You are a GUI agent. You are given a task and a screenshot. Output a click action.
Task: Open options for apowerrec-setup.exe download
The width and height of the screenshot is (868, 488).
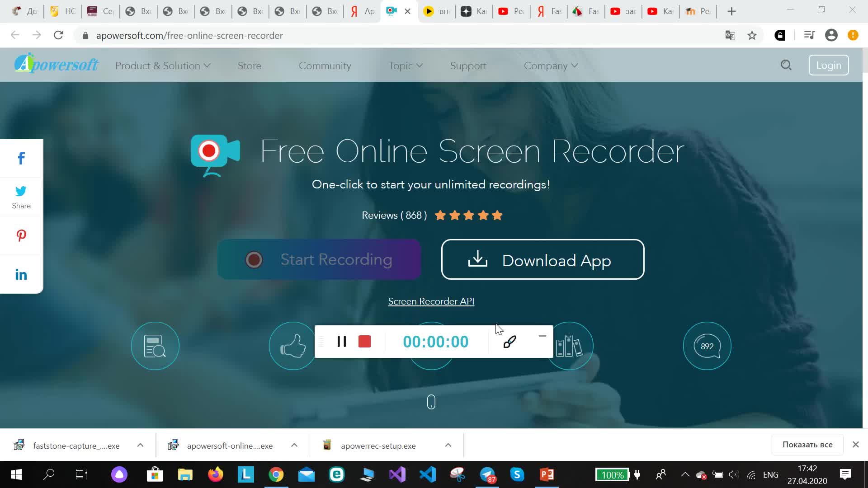click(x=448, y=446)
